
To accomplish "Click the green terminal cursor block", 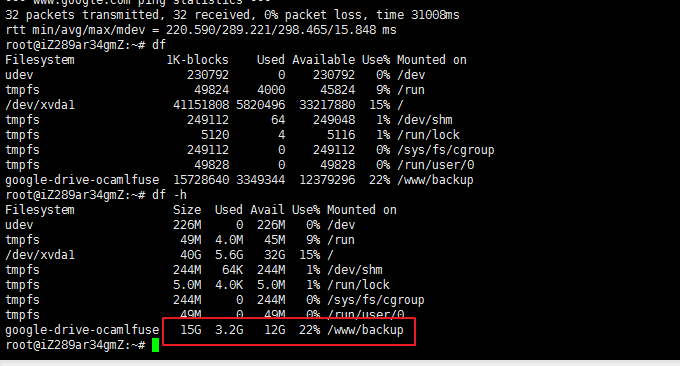I will [156, 346].
